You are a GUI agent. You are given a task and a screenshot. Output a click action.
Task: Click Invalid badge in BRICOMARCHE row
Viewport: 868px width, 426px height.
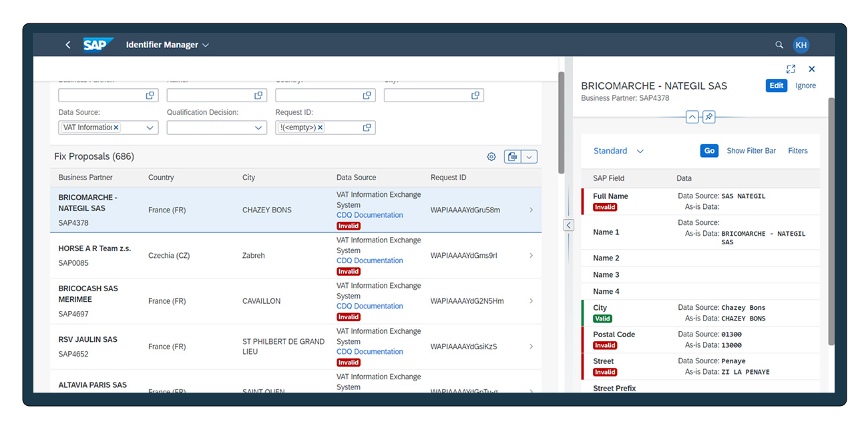point(349,226)
